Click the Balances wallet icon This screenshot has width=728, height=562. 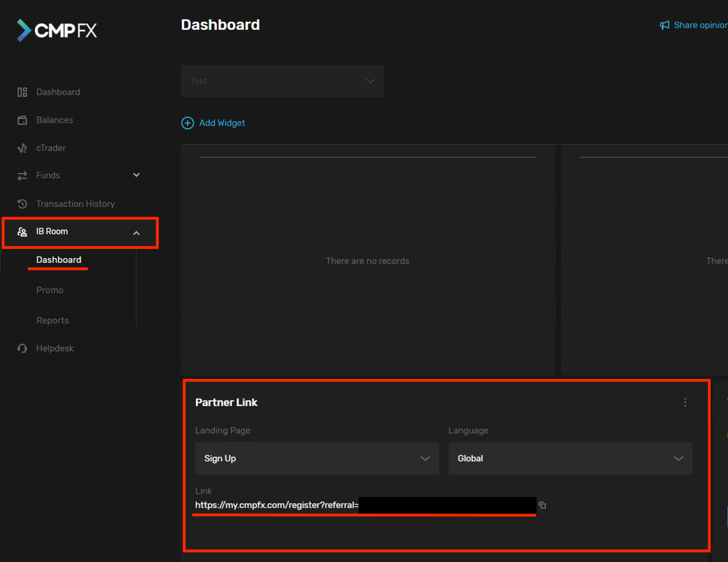tap(22, 120)
